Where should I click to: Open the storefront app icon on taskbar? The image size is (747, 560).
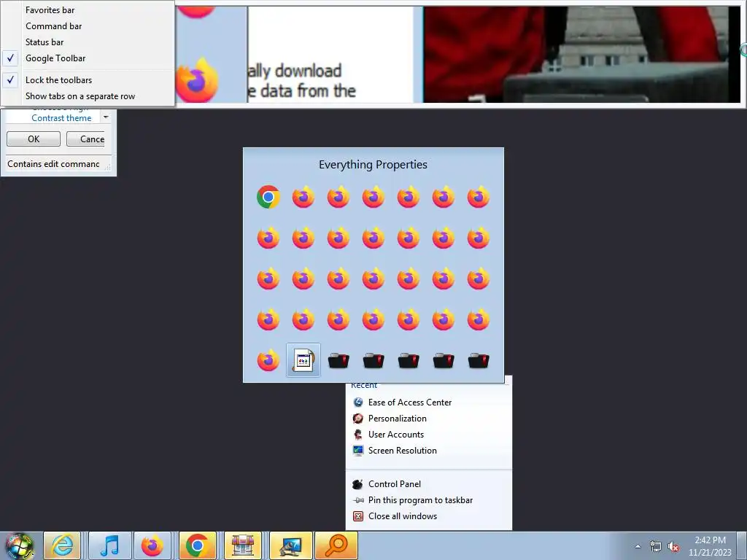tap(243, 545)
